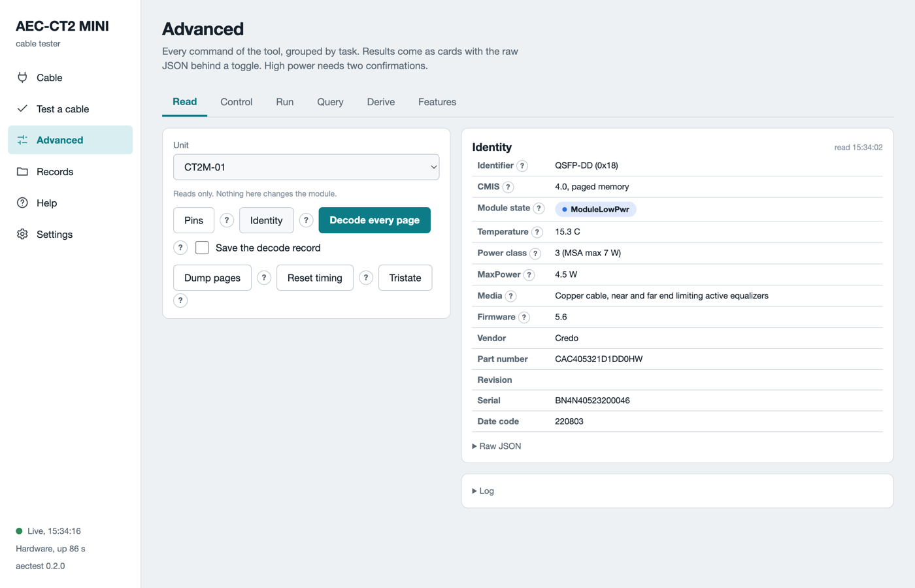The image size is (915, 588).
Task: Click the Live, 15:34:16 status indicator
Action: point(48,531)
